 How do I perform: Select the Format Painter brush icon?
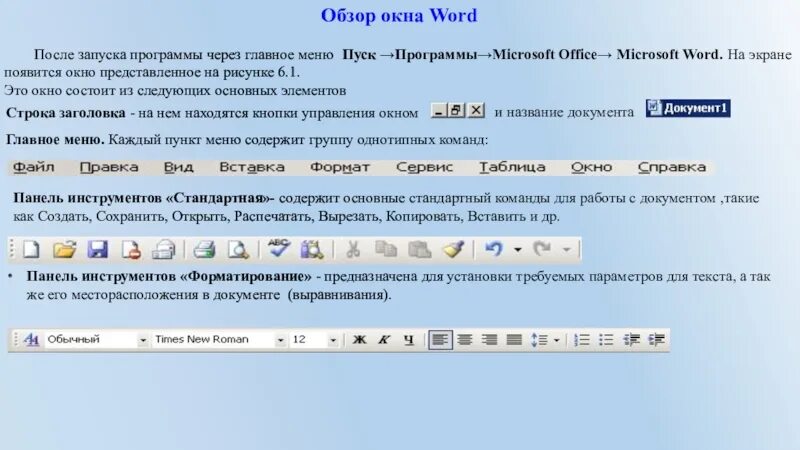tap(454, 249)
